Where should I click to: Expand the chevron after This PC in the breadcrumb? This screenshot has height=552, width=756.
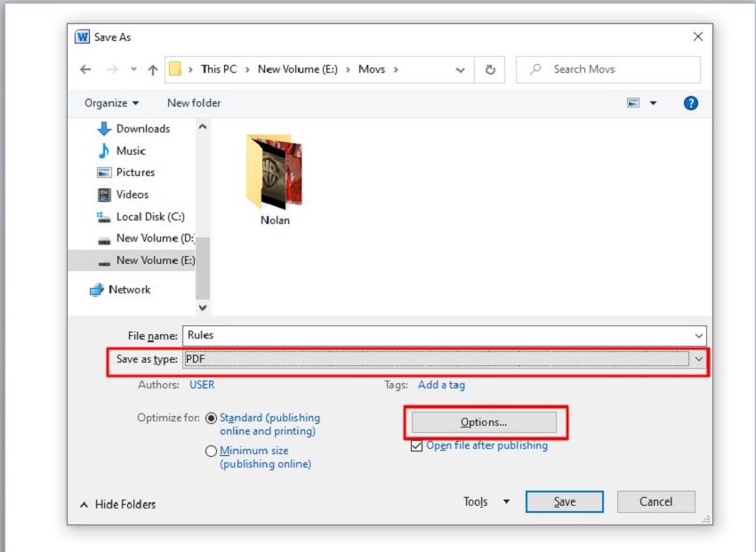click(247, 70)
